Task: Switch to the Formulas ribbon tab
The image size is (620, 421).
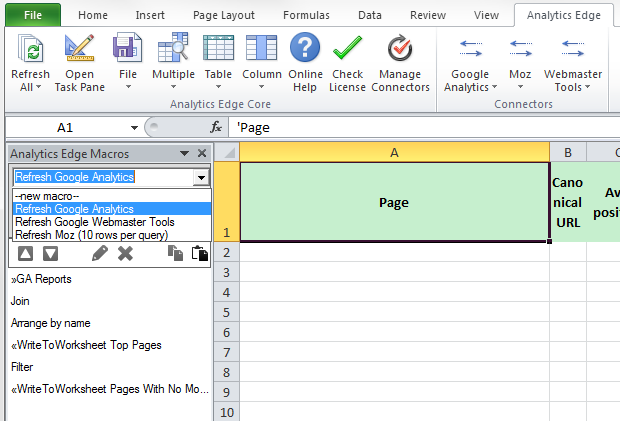Action: 306,15
